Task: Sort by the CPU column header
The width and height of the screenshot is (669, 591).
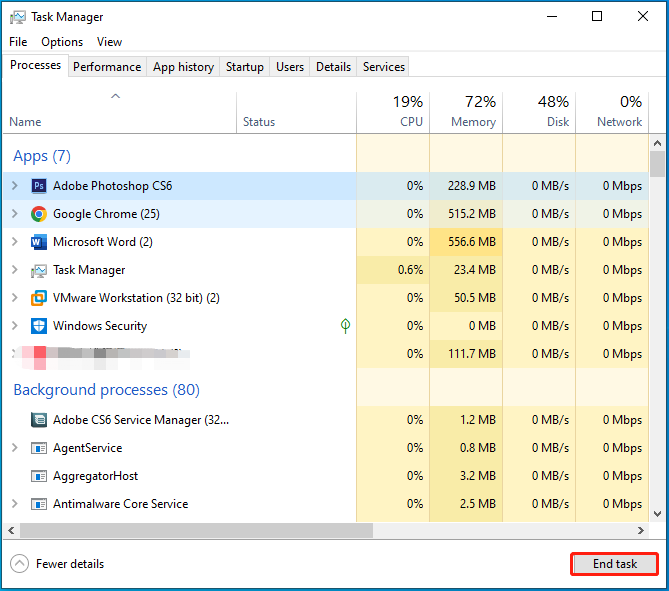Action: click(393, 113)
